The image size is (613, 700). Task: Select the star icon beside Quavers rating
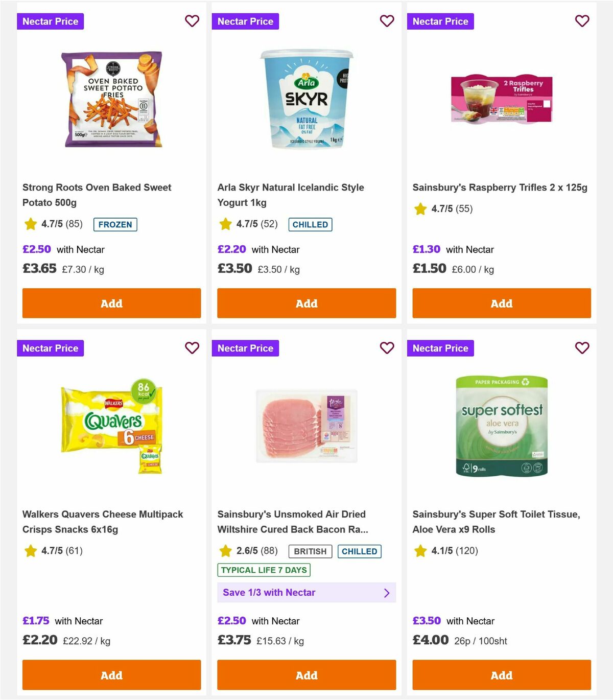(x=30, y=550)
